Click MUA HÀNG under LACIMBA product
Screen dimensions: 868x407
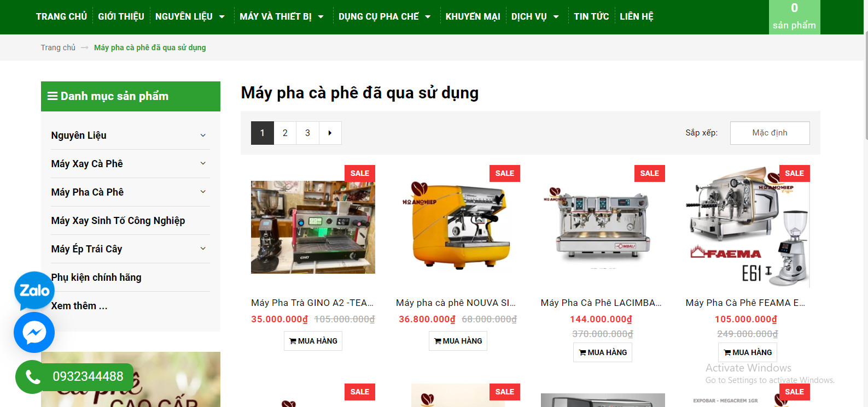point(603,352)
